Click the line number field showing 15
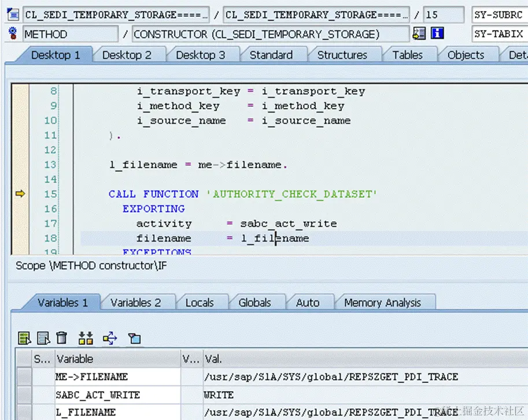528x420 pixels. tap(444, 15)
